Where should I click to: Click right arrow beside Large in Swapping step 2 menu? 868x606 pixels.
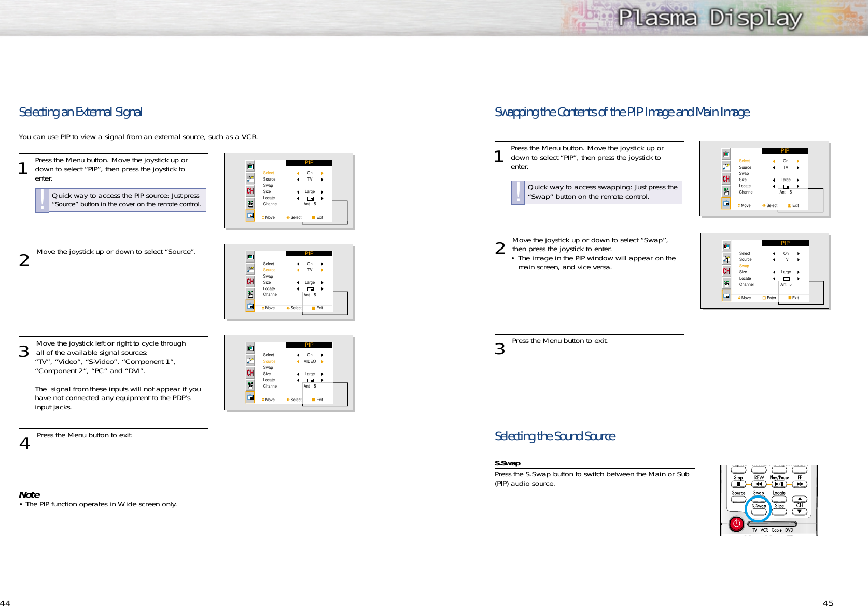[799, 272]
